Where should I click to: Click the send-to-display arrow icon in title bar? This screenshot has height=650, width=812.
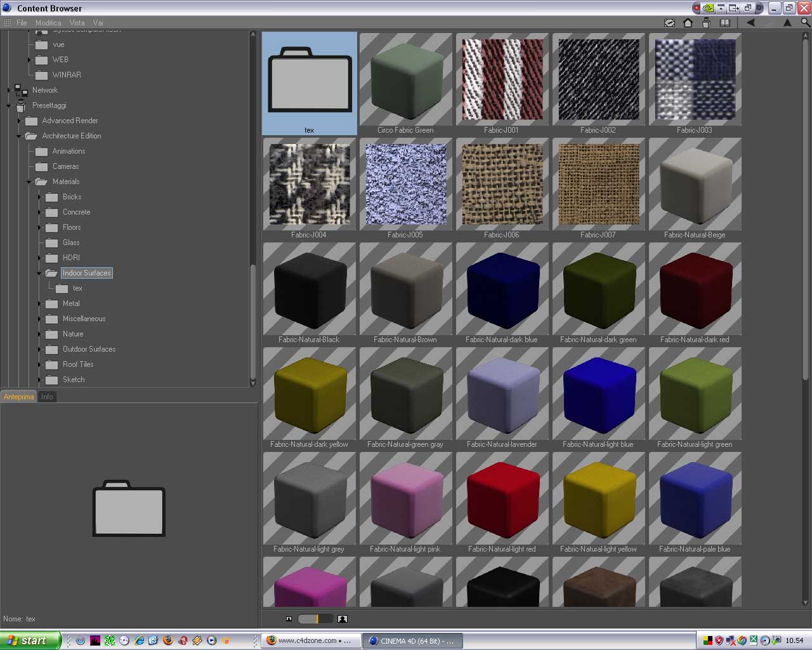(x=734, y=8)
